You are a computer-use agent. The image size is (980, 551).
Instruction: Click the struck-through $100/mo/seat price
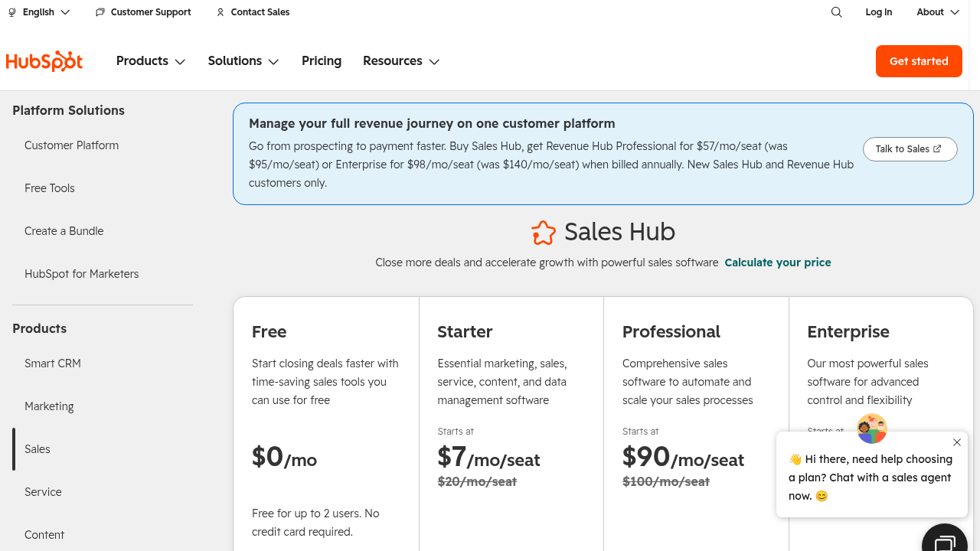[x=666, y=481]
